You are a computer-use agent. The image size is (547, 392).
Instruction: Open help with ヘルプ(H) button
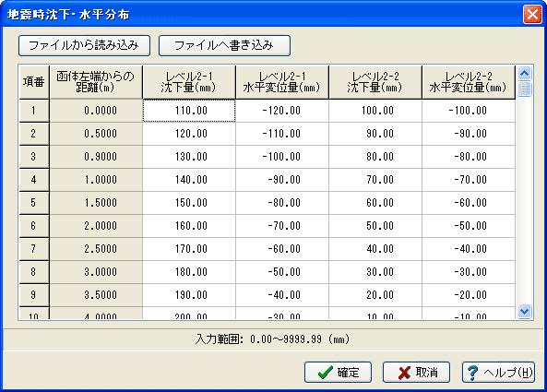498,372
